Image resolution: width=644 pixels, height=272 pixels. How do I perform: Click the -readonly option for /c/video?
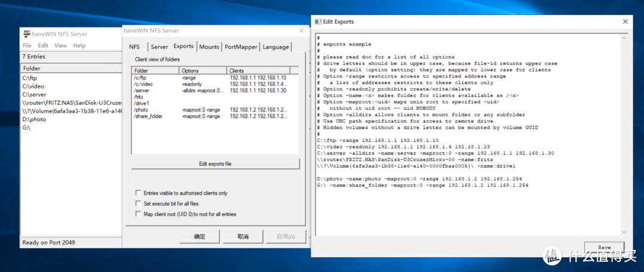(x=192, y=84)
